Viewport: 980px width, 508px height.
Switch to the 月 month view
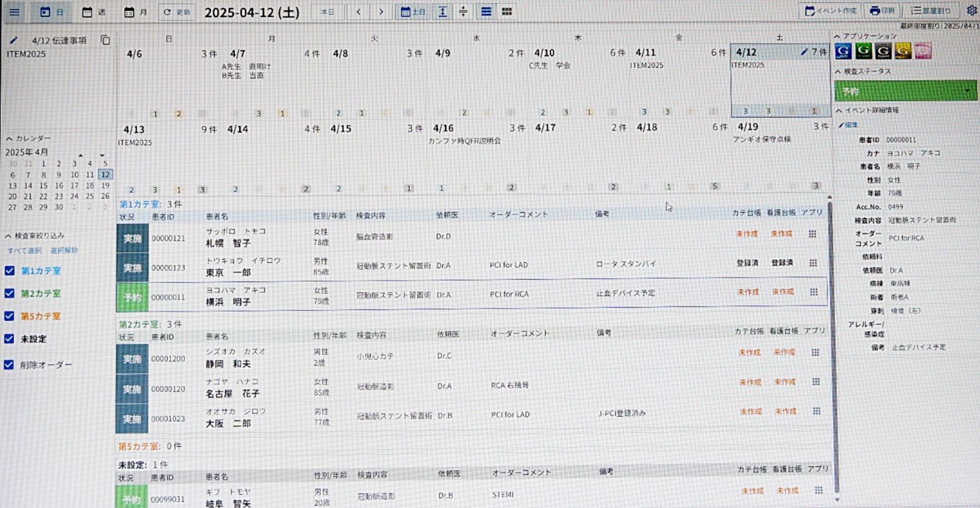[135, 12]
